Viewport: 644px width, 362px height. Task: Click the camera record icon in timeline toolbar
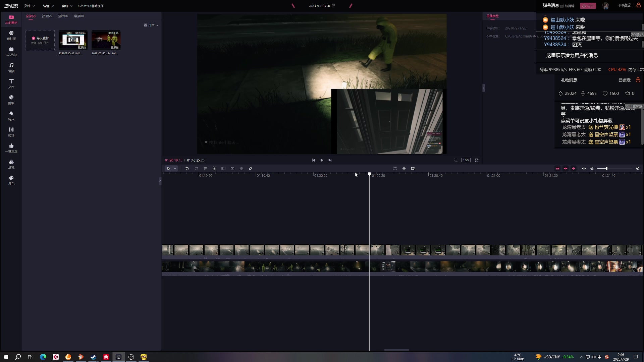pos(413,169)
